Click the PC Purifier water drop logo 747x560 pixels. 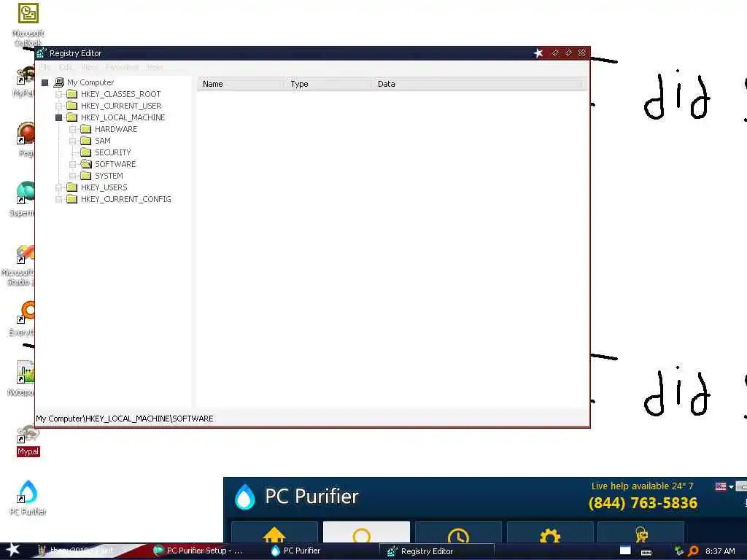[245, 497]
